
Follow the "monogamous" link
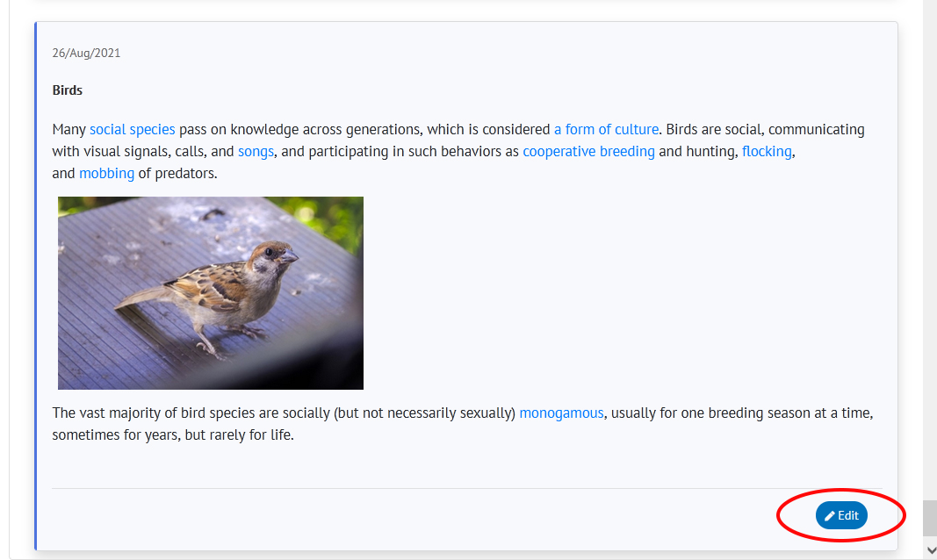[561, 413]
